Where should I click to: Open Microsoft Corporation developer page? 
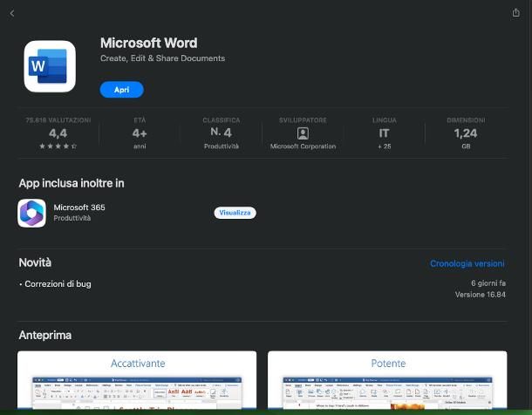303,146
